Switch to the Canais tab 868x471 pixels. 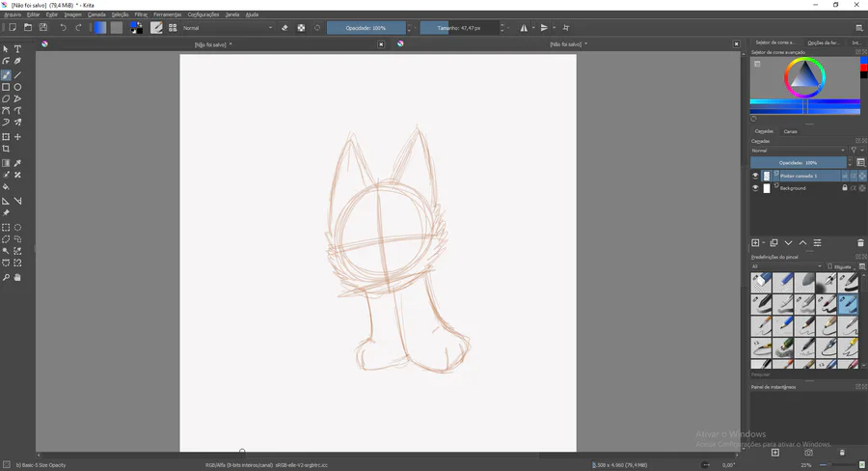pyautogui.click(x=790, y=131)
